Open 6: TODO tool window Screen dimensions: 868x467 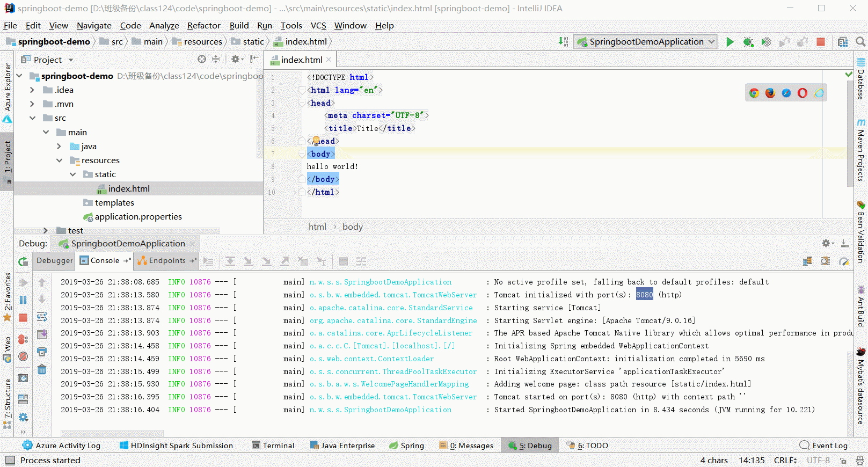(x=587, y=446)
